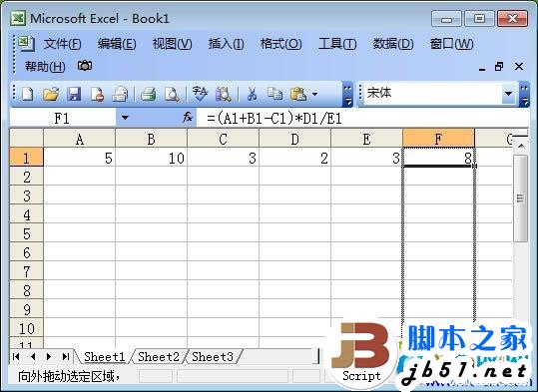Viewport: 538px width, 392px height.
Task: Click the Select All corner button
Action: pos(26,139)
